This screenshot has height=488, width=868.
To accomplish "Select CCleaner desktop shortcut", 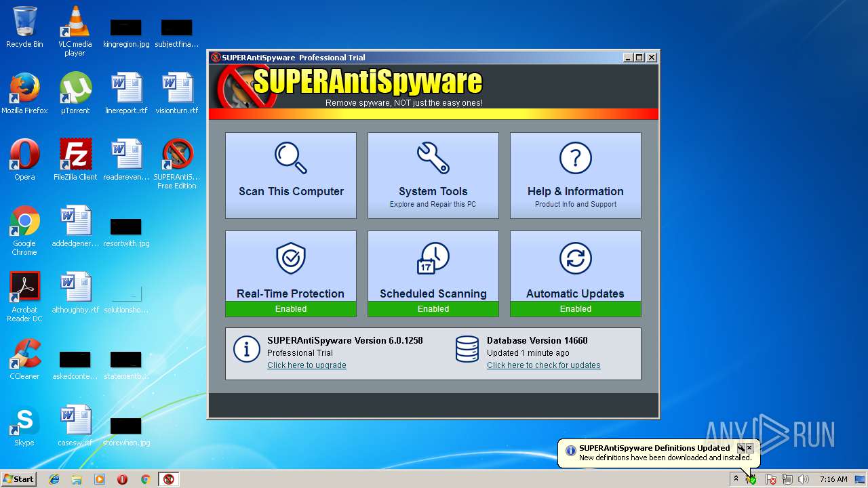I will 24,359.
